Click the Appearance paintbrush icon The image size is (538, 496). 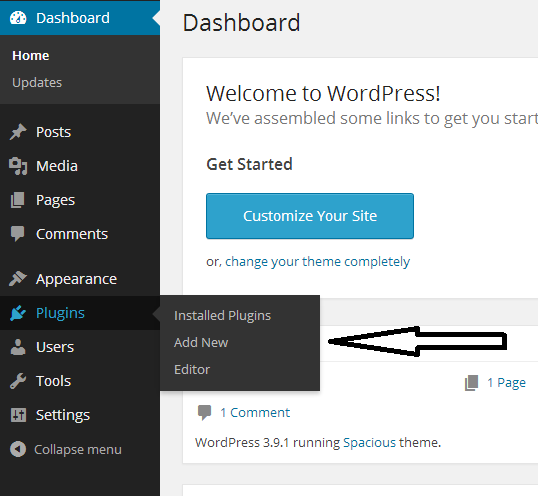(x=18, y=279)
